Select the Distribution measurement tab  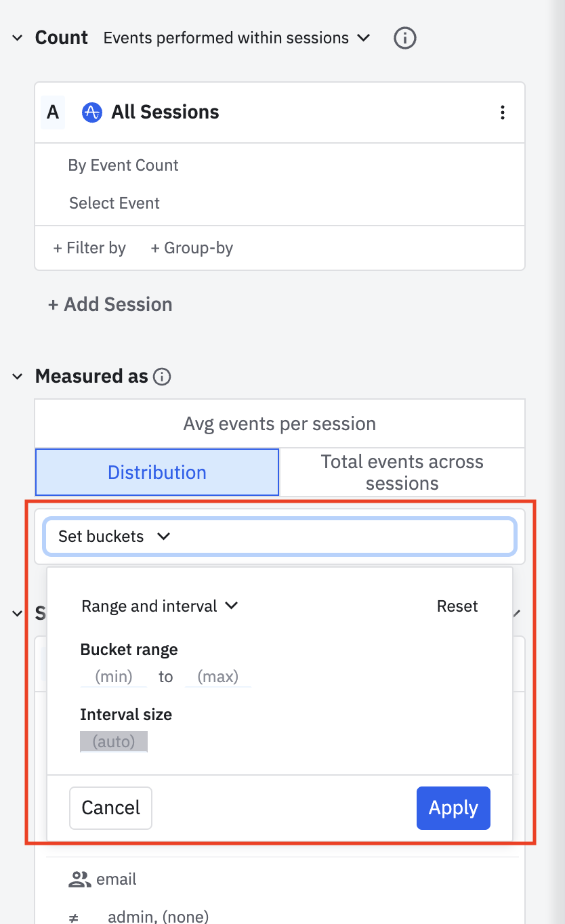coord(157,472)
